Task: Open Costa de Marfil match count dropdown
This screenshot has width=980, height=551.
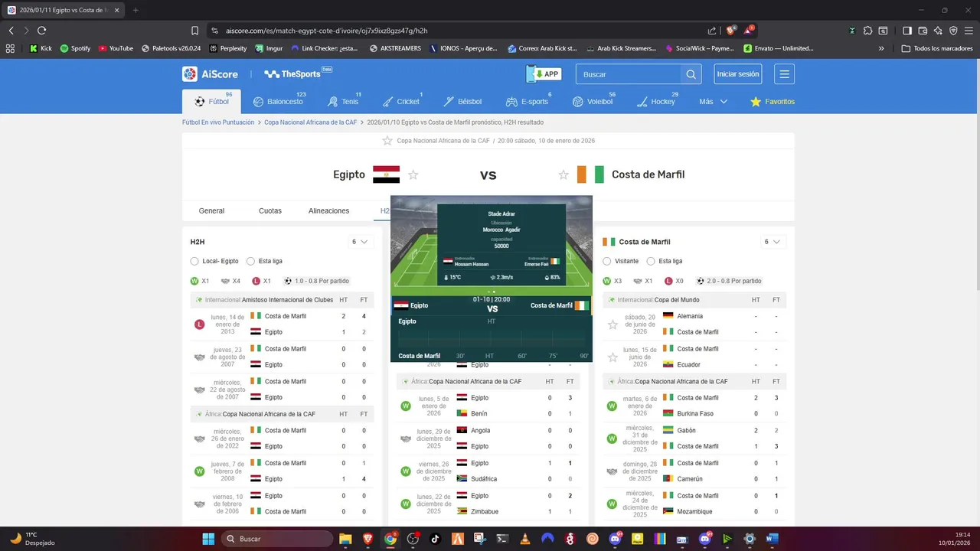Action: pos(772,242)
